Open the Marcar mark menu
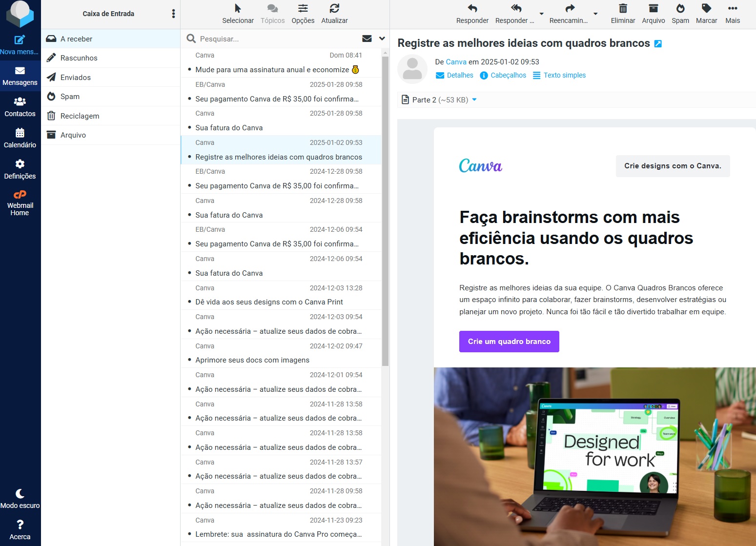 [x=706, y=14]
